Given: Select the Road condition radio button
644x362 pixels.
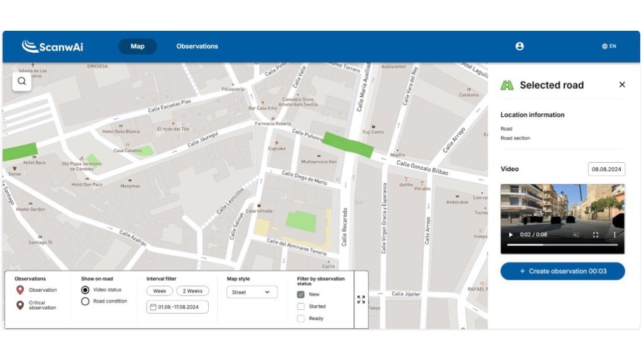Looking at the screenshot, I should click(86, 302).
